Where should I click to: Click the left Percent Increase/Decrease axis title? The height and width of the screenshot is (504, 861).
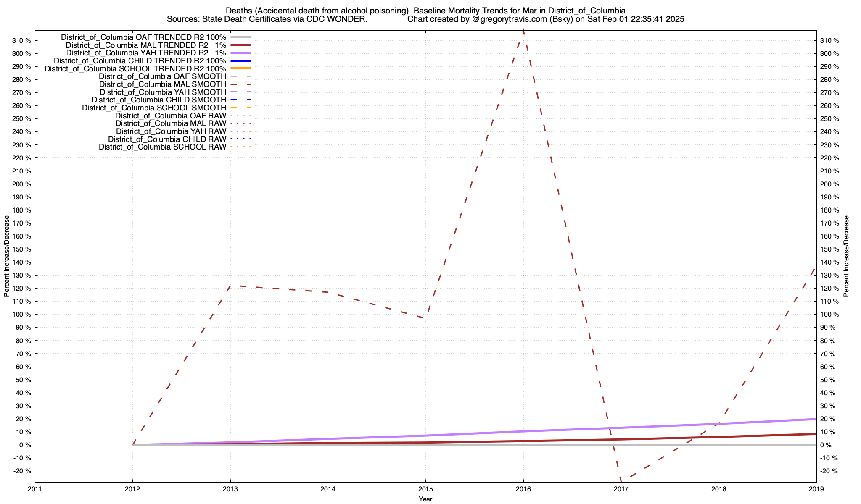click(x=7, y=256)
